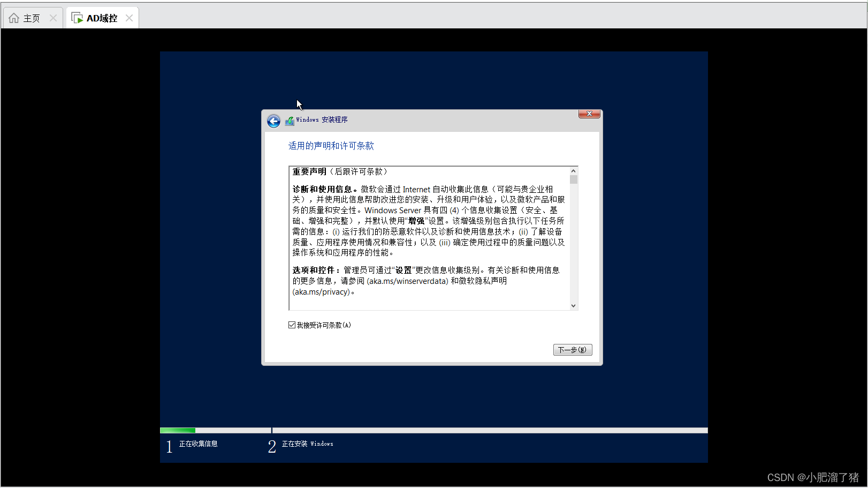Click step 2 正在安装 Windows label
The image size is (868, 488).
point(307,444)
